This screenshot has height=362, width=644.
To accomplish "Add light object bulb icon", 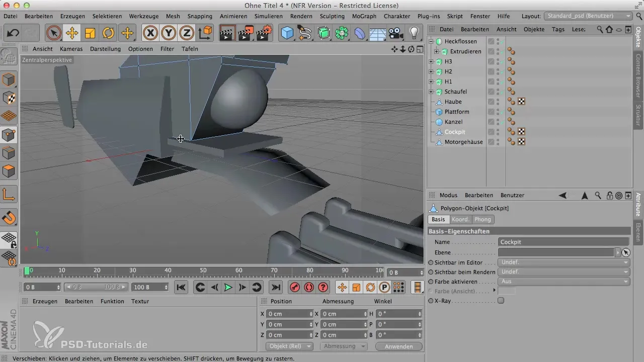I will point(415,34).
